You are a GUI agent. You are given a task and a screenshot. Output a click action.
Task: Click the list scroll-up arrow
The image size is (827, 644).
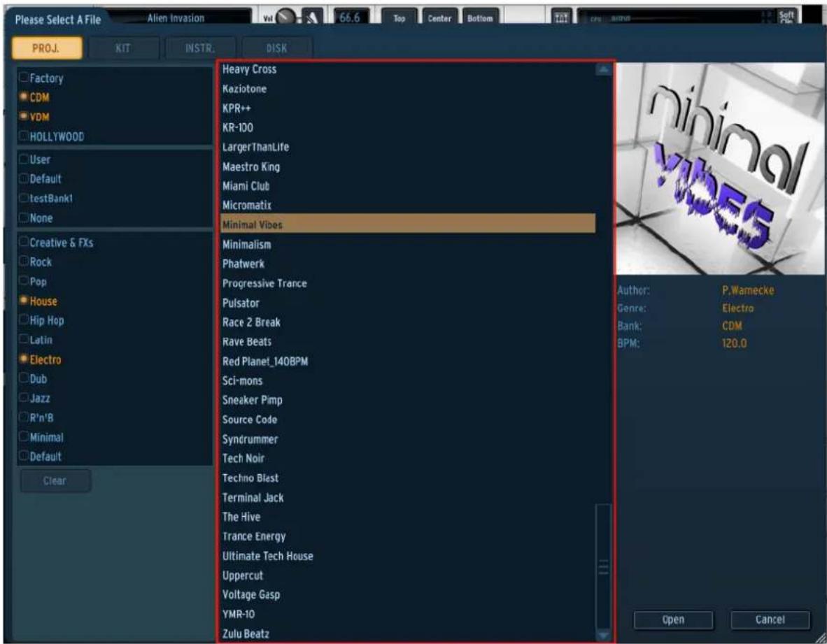(x=603, y=69)
